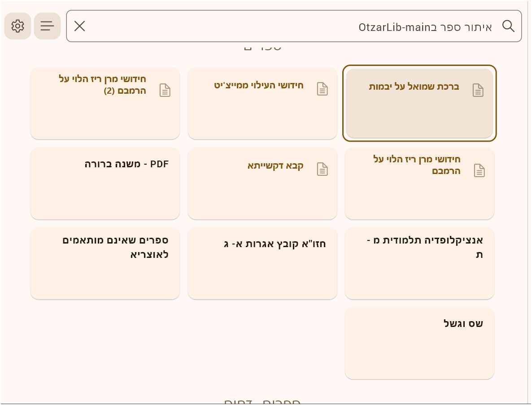The width and height of the screenshot is (532, 405).
Task: Click document icon on חידושי מרן ריז הלוי (2)
Action: coord(165,90)
